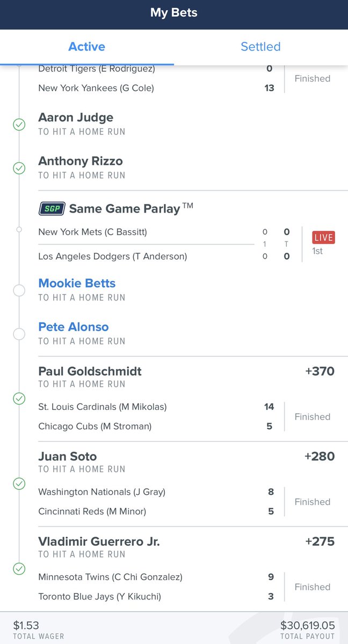Open the Pete Alonso player link
The width and height of the screenshot is (348, 644).
tap(74, 327)
